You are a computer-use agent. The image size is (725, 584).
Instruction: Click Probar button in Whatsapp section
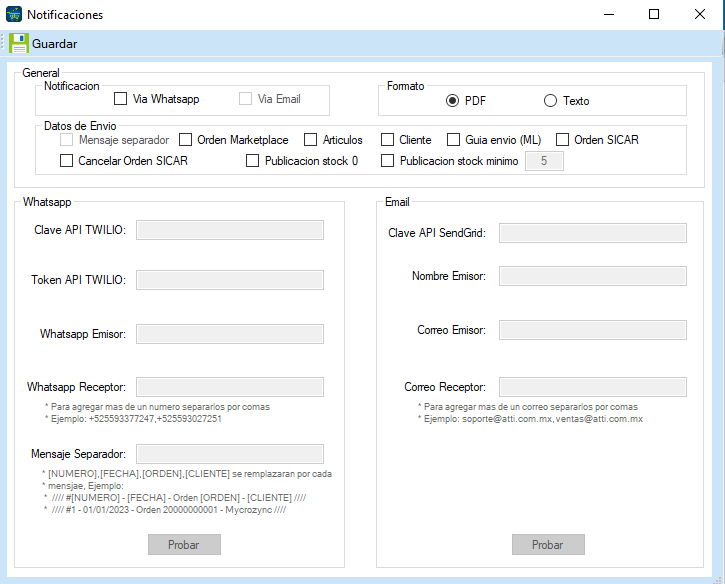(x=184, y=545)
